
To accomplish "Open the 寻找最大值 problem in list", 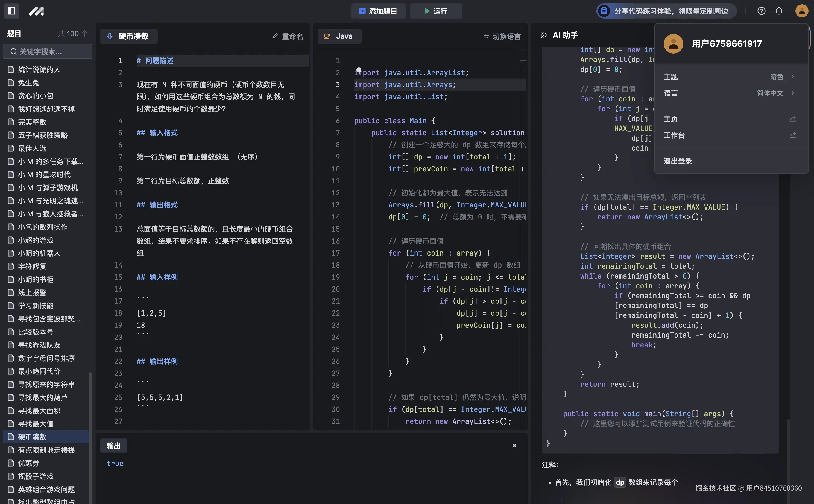I will pyautogui.click(x=36, y=424).
